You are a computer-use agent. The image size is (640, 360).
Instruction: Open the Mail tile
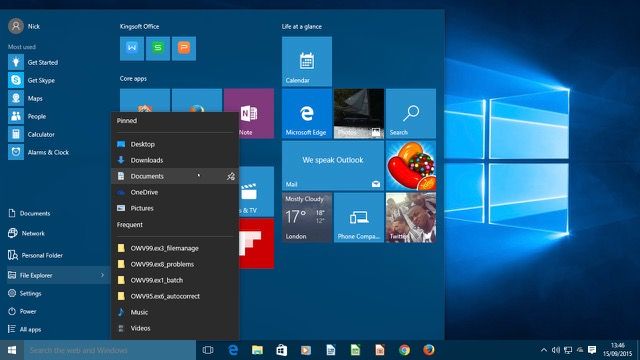[333, 166]
